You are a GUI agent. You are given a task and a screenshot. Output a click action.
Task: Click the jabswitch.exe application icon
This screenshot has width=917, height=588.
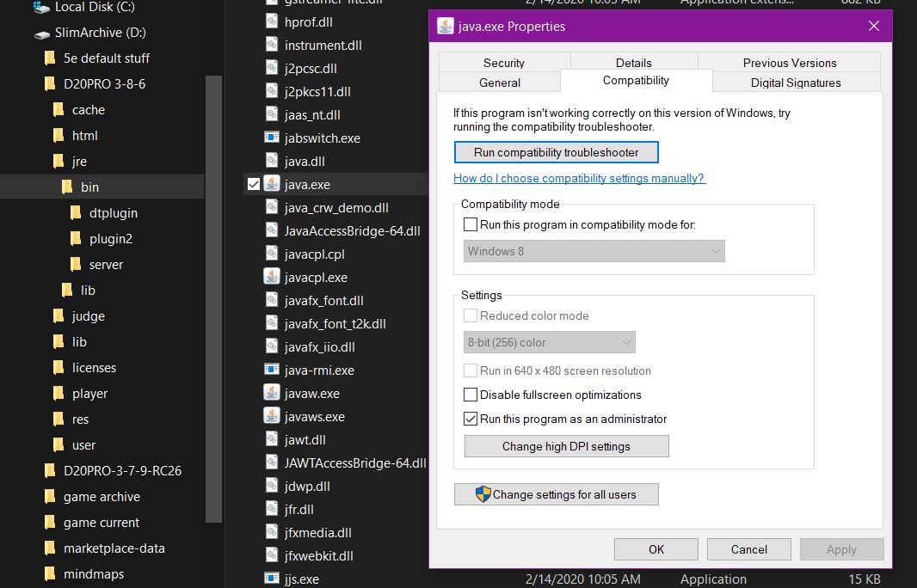(x=272, y=138)
